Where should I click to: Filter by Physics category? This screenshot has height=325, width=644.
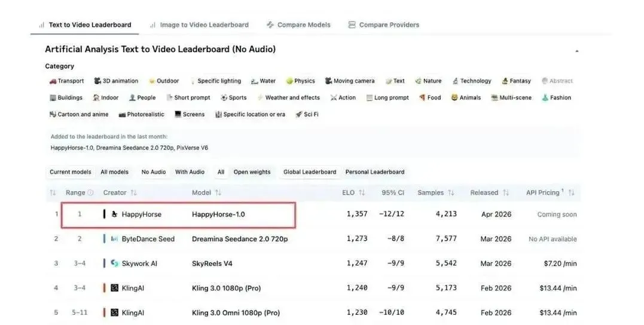click(300, 81)
